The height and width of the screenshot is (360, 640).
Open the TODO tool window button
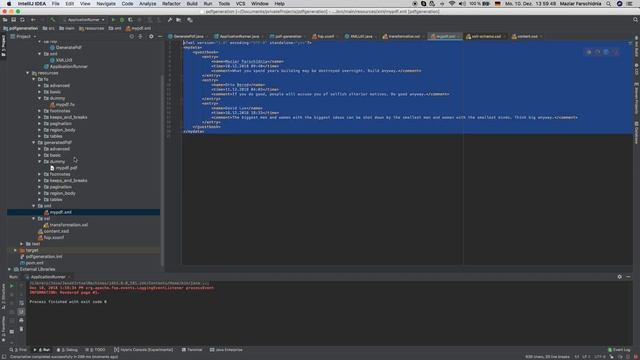(96, 350)
